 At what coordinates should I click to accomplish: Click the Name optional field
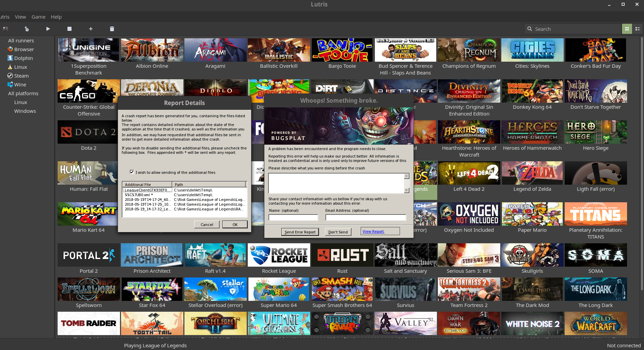(294, 218)
